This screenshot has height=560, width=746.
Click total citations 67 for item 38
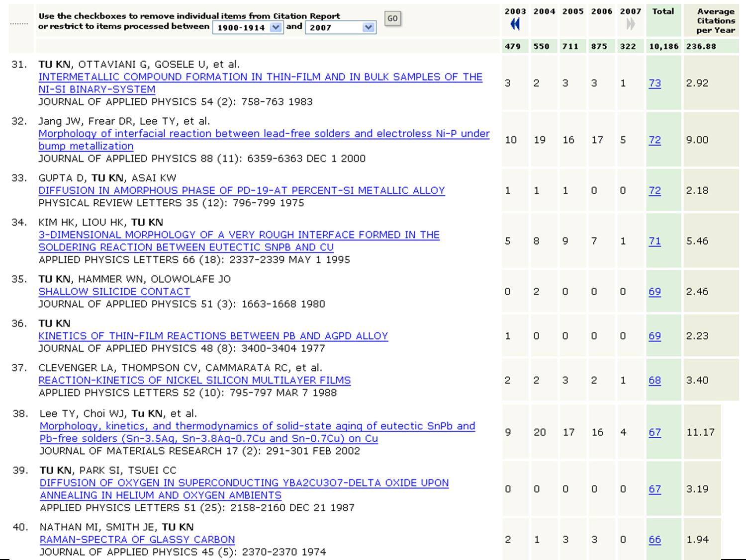(x=654, y=432)
